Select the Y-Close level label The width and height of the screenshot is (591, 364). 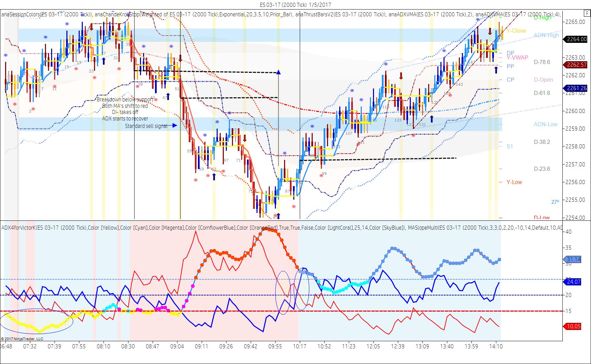[x=516, y=31]
